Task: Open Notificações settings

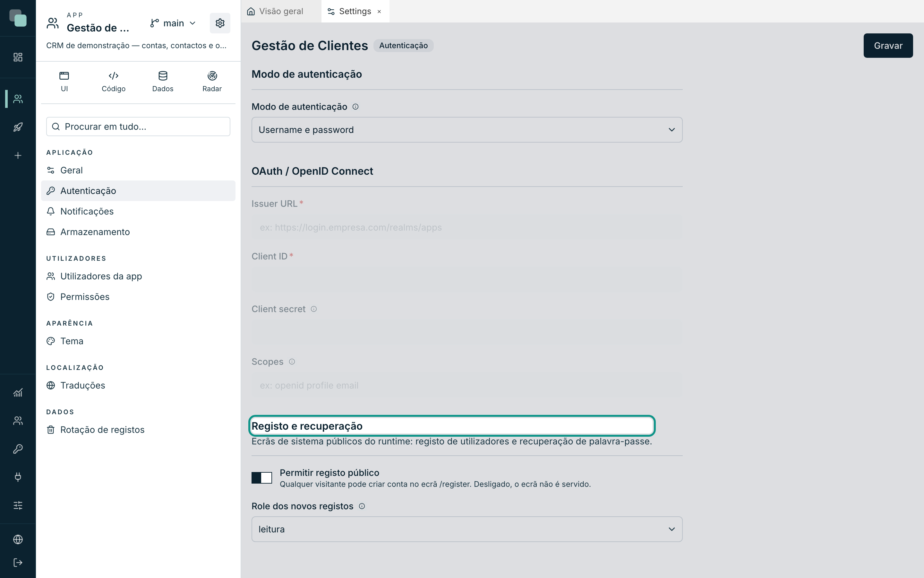Action: 138,211
